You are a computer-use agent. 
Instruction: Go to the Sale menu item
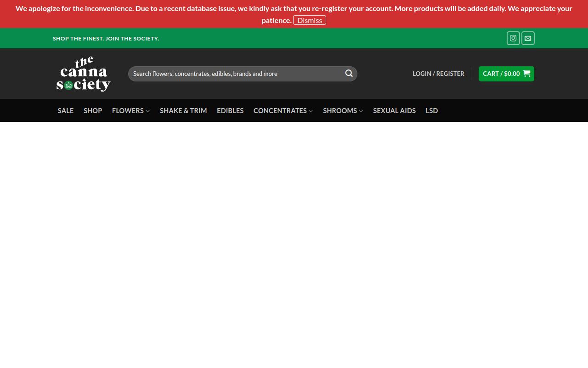[x=66, y=110]
